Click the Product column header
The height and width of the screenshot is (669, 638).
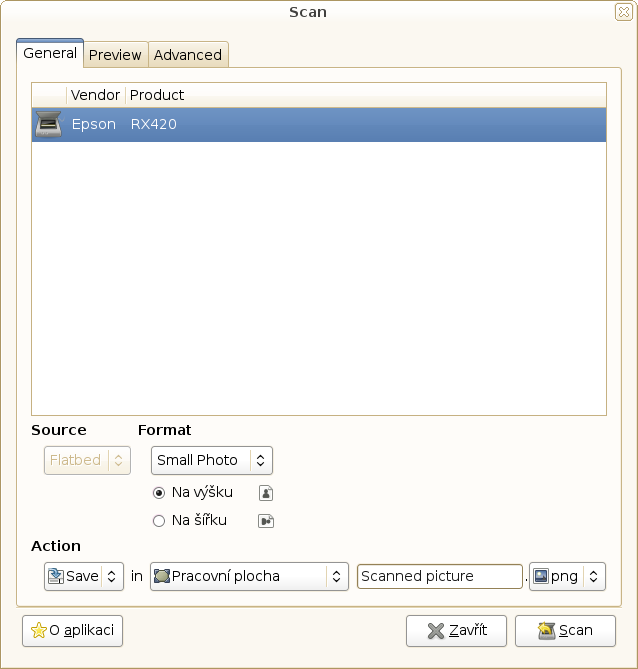(x=157, y=95)
